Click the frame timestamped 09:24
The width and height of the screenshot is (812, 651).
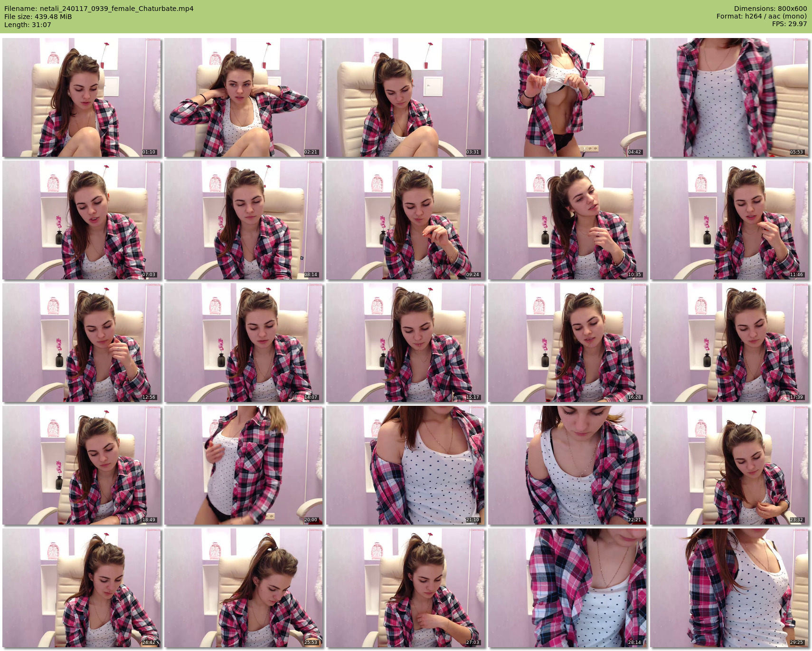(405, 220)
